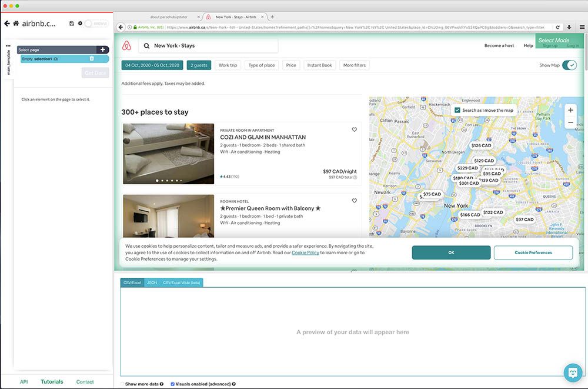Open the main_template three-dot menu

coord(8,46)
